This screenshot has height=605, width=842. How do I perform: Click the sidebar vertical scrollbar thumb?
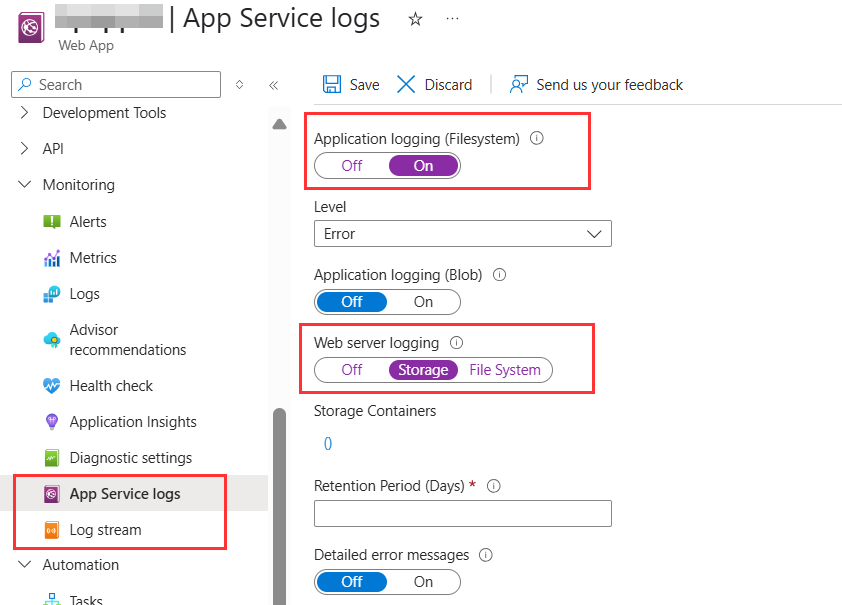279,506
